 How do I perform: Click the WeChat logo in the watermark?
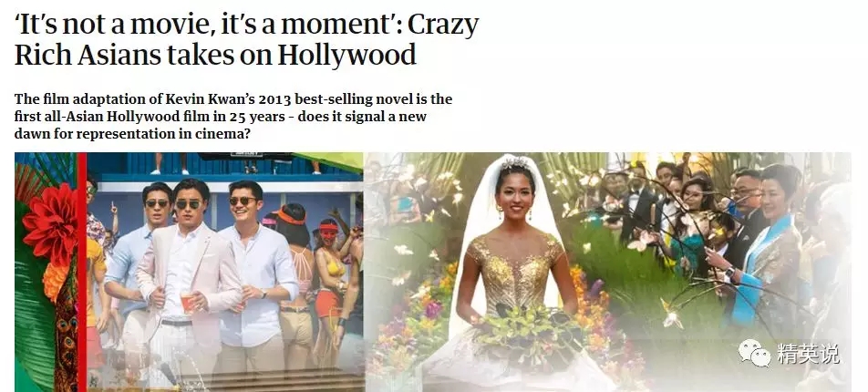pyautogui.click(x=754, y=353)
